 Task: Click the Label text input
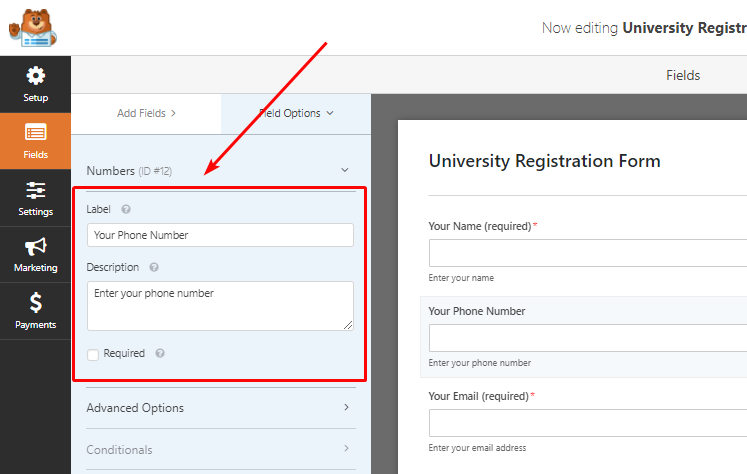pyautogui.click(x=220, y=235)
